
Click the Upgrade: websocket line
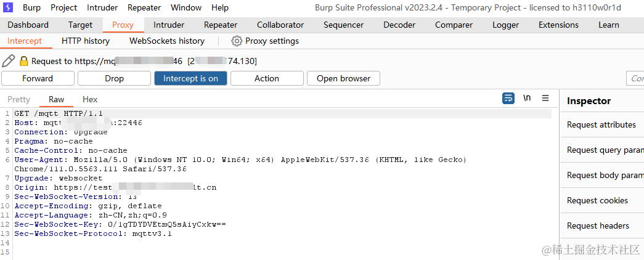[59, 178]
